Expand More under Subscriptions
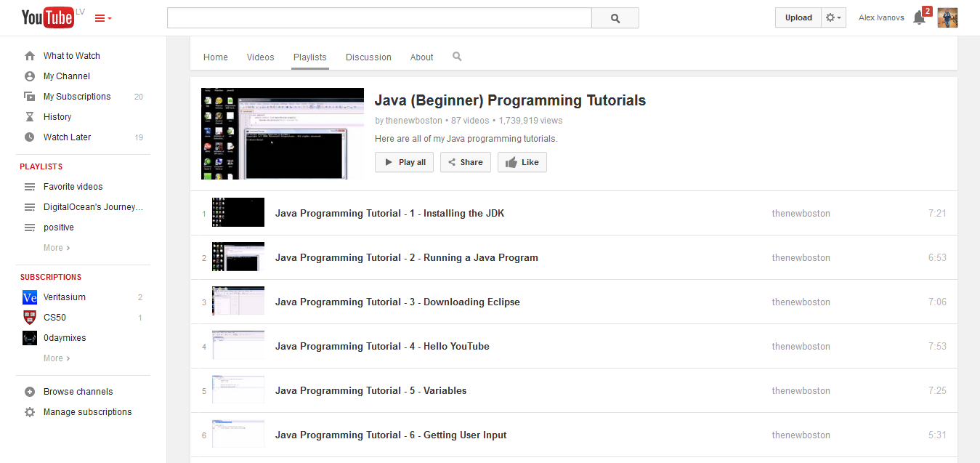The width and height of the screenshot is (980, 463). tap(56, 358)
